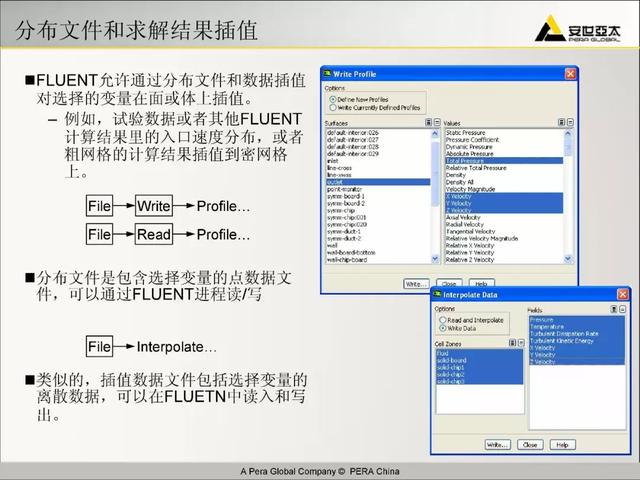Viewport: 640px width, 480px height.
Task: Select Tangential Velocity in Values
Action: pyautogui.click(x=504, y=231)
